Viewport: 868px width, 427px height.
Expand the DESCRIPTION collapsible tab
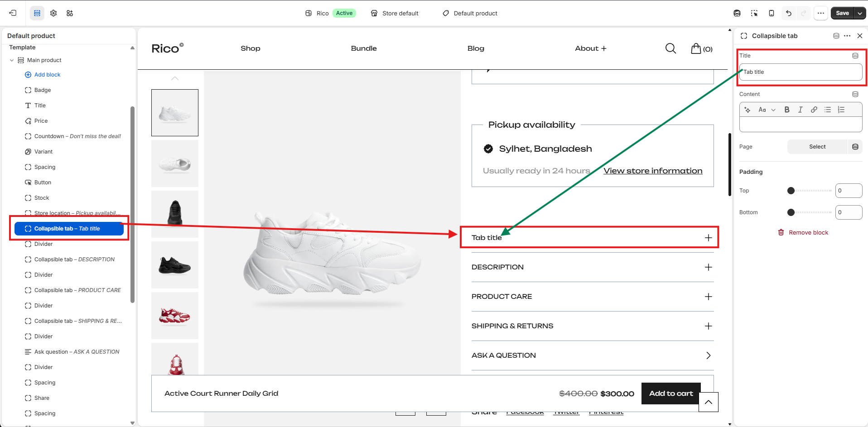coord(709,267)
